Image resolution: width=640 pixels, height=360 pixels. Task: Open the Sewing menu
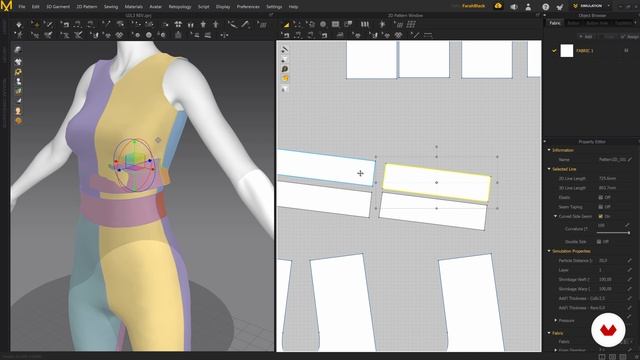111,7
